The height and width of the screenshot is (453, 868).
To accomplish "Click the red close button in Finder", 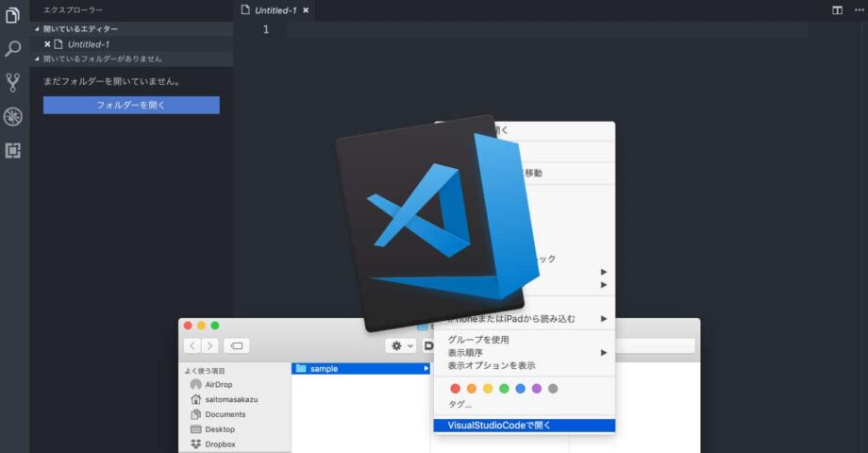I will (188, 326).
